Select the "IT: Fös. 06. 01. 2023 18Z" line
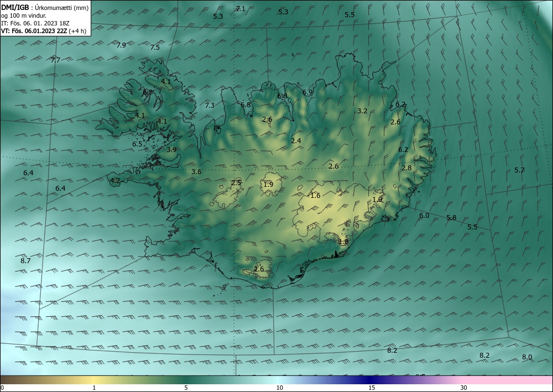Screen dimensions: 553x392 coord(35,23)
